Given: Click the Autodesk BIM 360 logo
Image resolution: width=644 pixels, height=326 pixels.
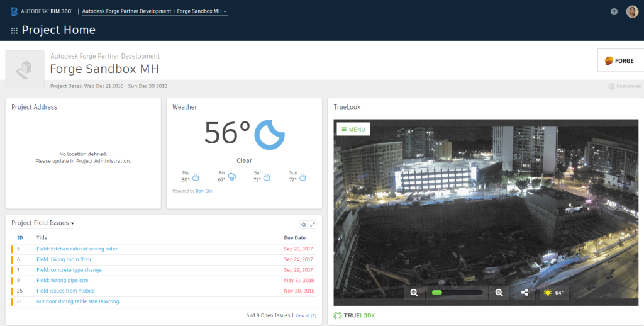Looking at the screenshot, I should (x=42, y=11).
